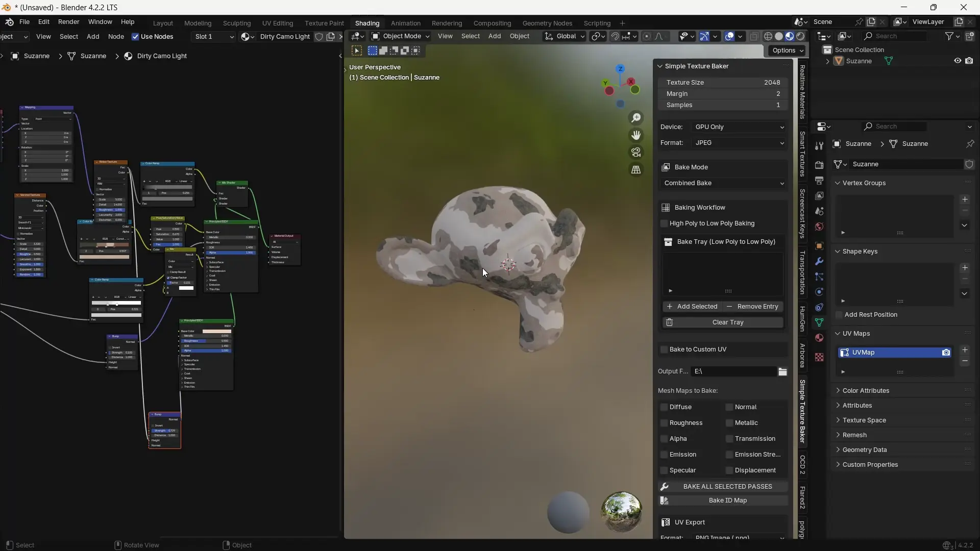The width and height of the screenshot is (980, 551).
Task: Open the Device GPU Only dropdown
Action: (x=739, y=127)
